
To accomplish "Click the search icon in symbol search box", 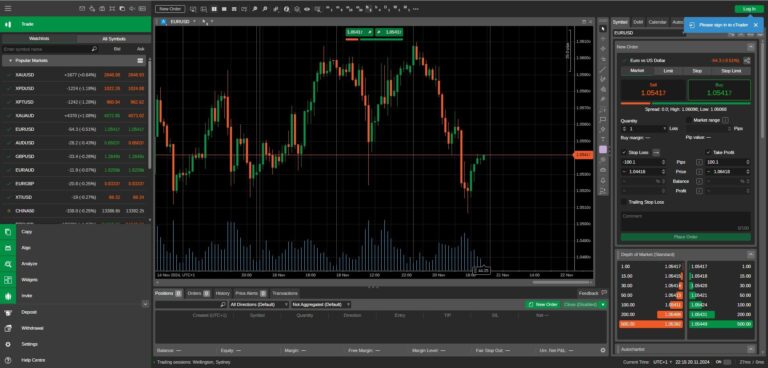I will point(94,49).
